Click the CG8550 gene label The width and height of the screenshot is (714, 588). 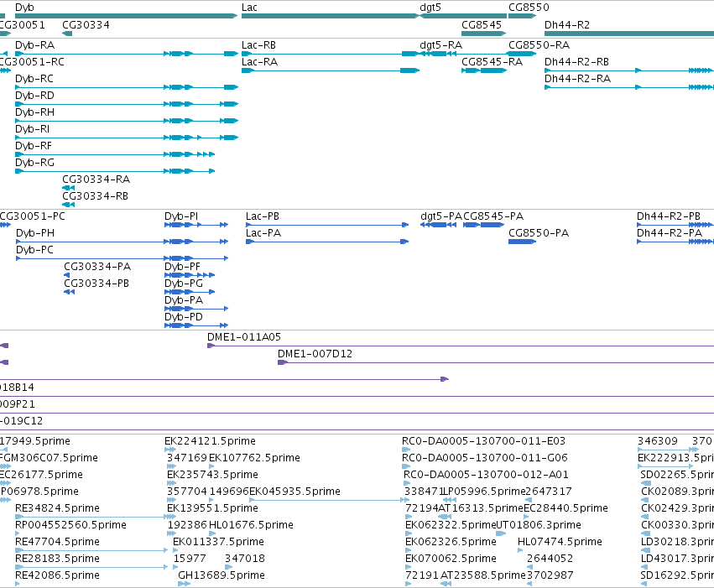(529, 8)
